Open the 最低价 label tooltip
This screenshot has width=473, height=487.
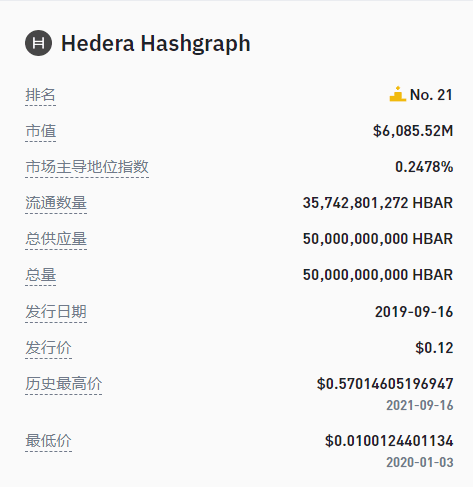48,441
